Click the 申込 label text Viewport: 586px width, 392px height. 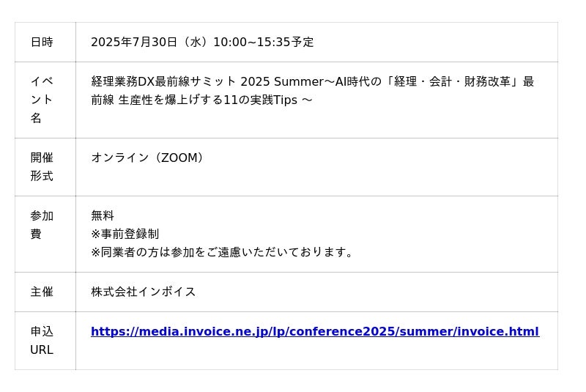[x=42, y=331]
